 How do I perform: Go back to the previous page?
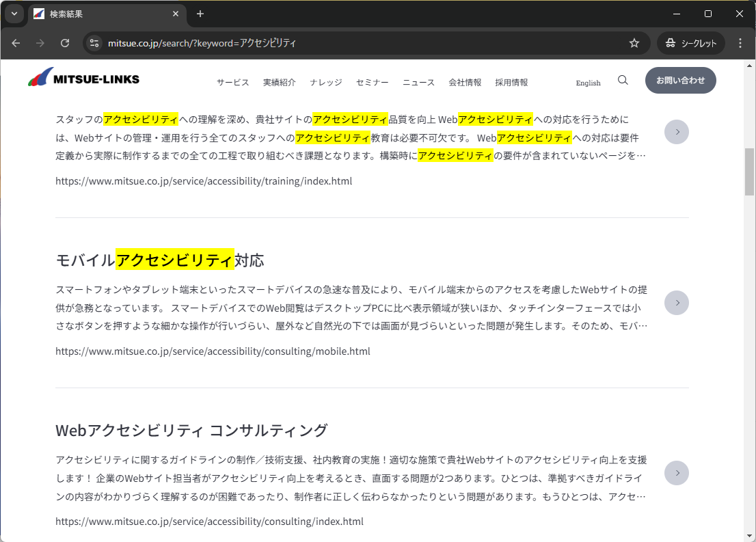coord(16,43)
